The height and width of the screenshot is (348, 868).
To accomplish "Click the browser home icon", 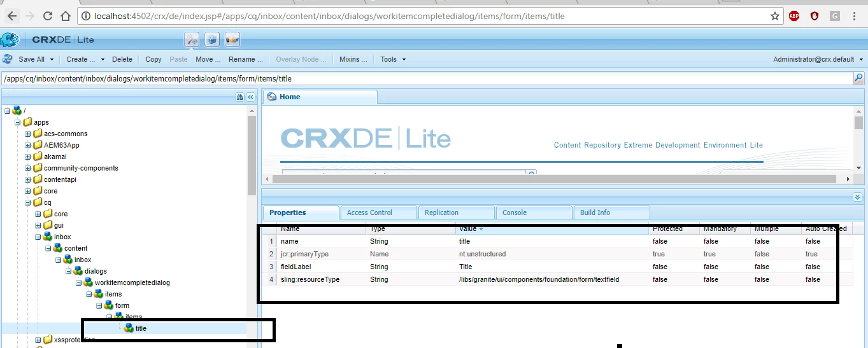I will point(66,16).
